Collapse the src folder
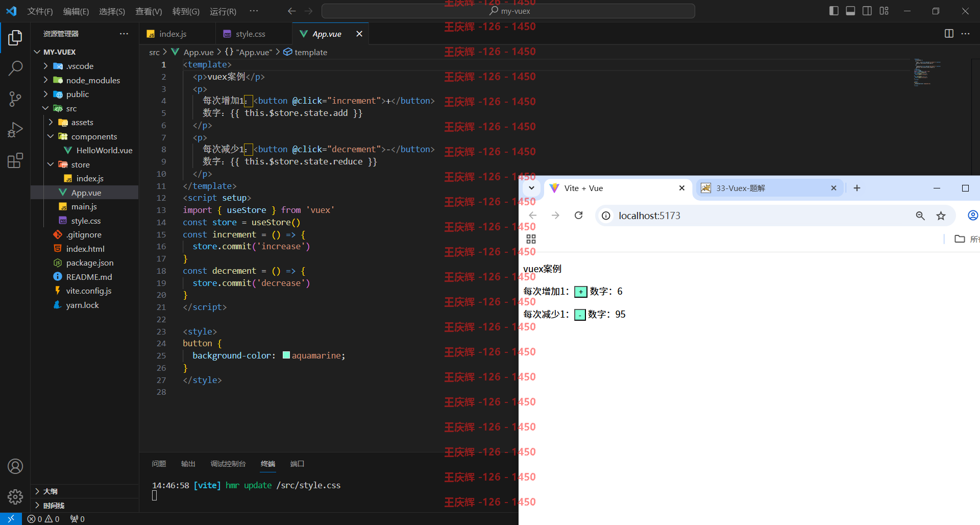 pyautogui.click(x=45, y=108)
